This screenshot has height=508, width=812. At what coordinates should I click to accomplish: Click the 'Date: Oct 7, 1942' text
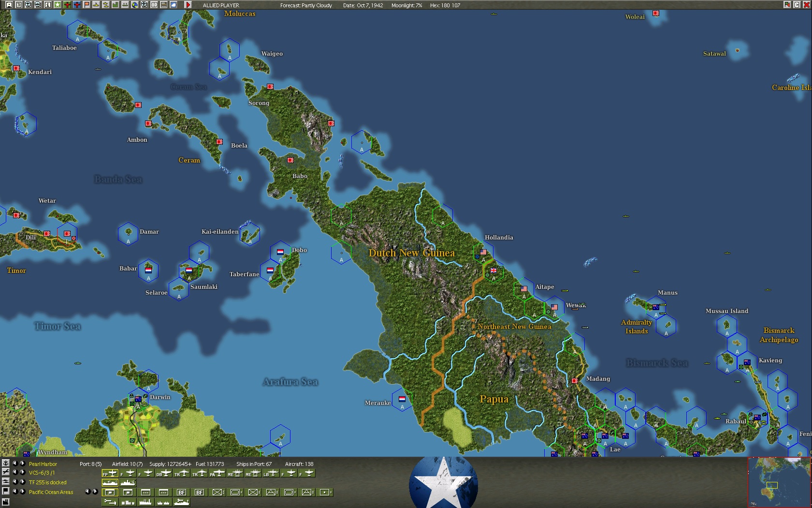point(363,5)
